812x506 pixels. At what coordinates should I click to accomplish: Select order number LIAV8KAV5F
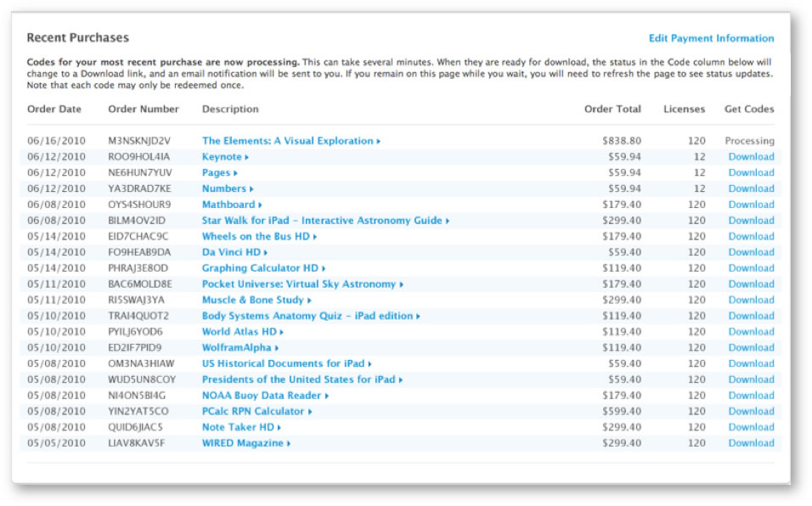pyautogui.click(x=136, y=443)
